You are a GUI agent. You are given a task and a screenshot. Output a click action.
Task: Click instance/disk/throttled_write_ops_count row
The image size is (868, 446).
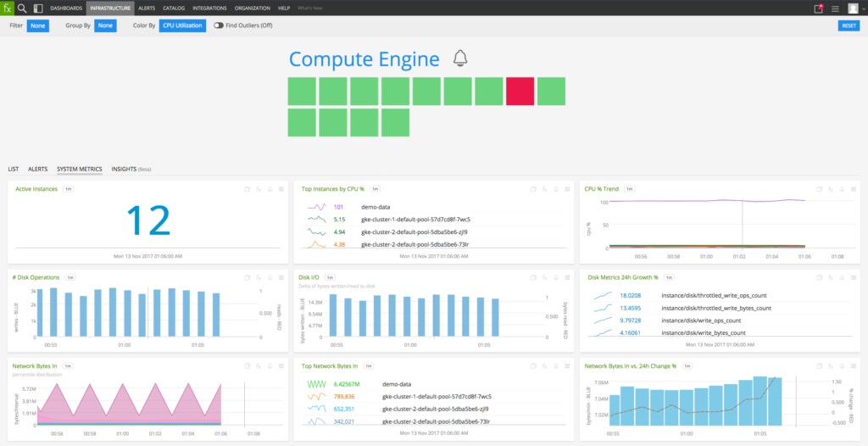714,296
